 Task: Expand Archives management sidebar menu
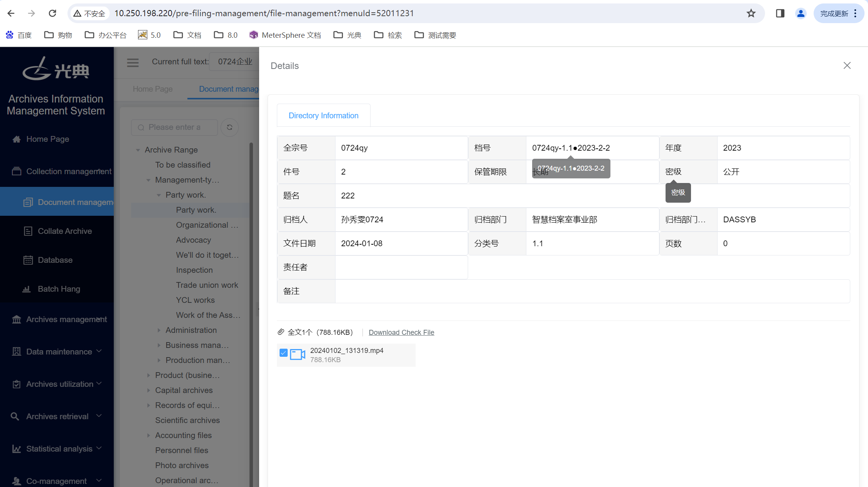[x=57, y=319]
